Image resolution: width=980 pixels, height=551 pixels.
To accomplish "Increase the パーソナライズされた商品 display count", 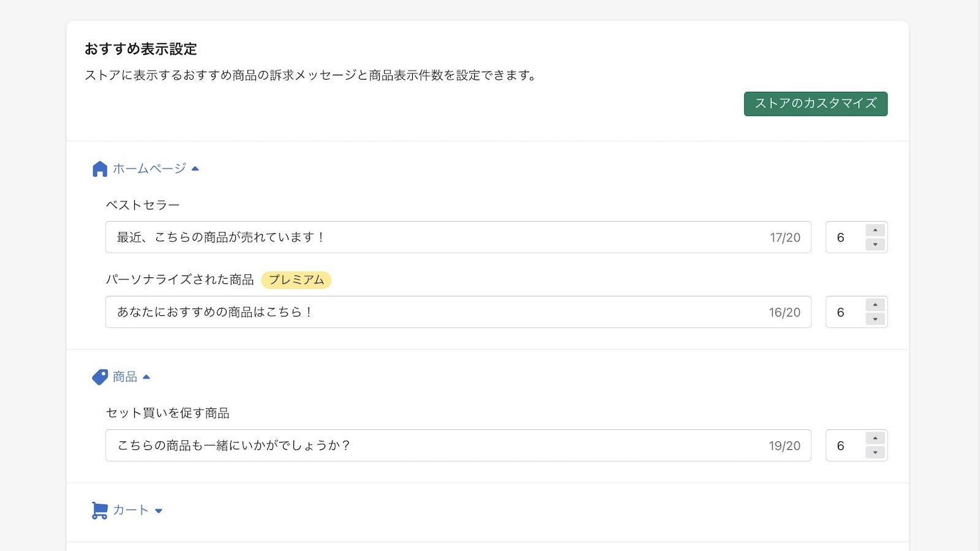I will pos(876,305).
